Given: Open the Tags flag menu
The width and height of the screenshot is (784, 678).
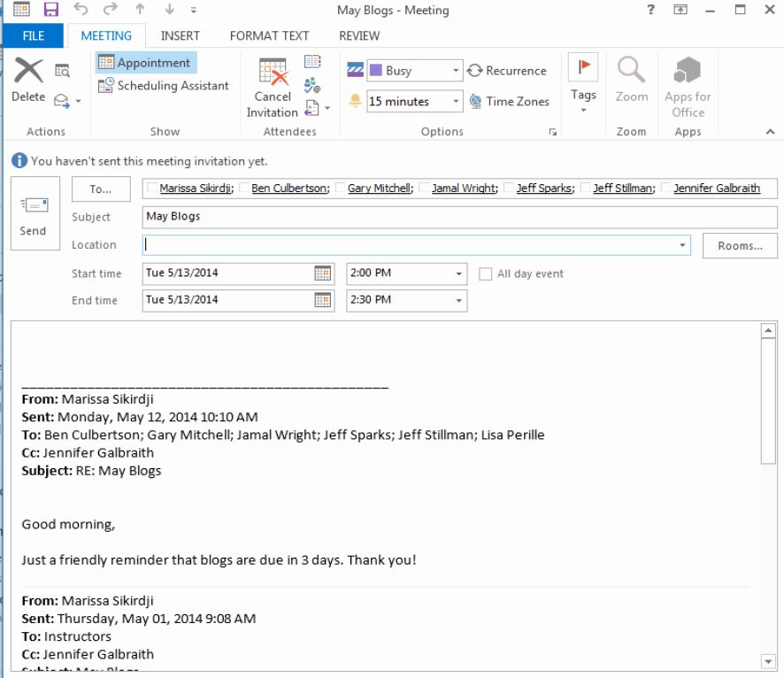Looking at the screenshot, I should click(x=583, y=82).
